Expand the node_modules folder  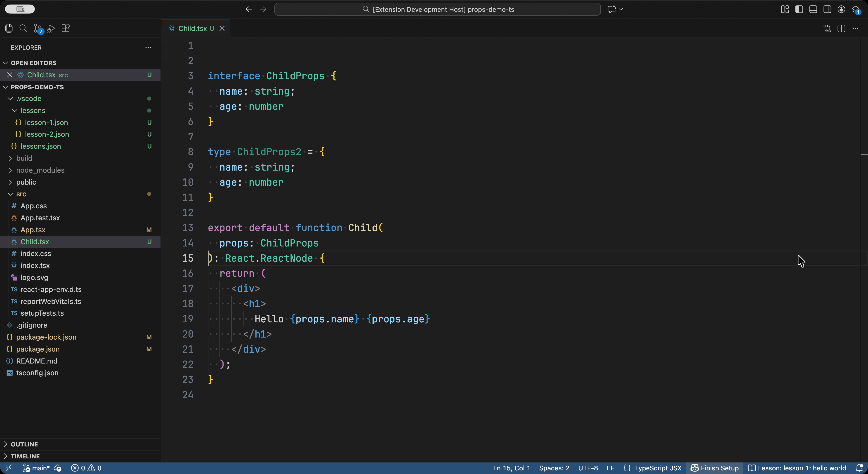coord(40,170)
